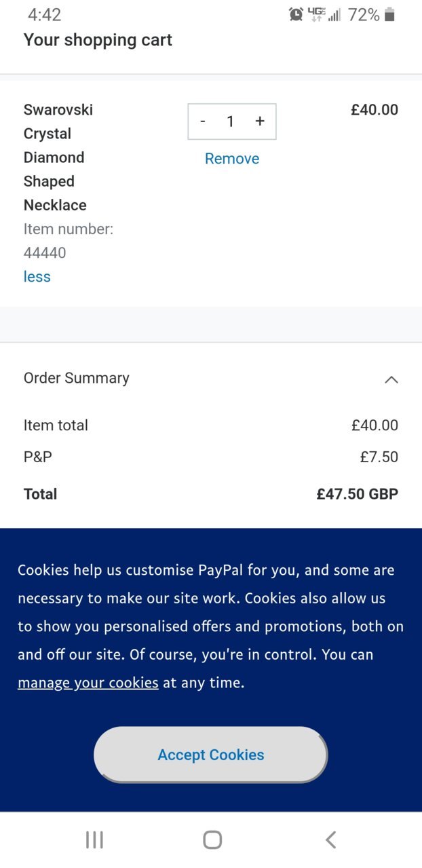Viewport: 422px width, 868px height.
Task: Collapse the Order Summary chevron
Action: click(391, 379)
